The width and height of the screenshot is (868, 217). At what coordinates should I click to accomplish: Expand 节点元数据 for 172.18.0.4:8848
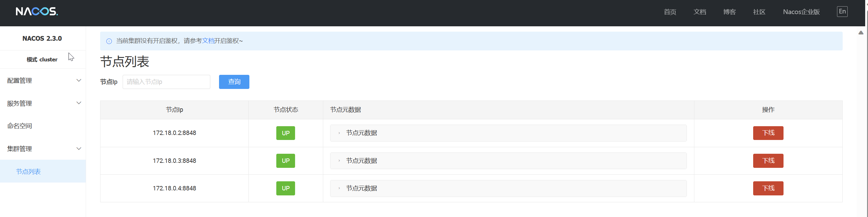click(x=508, y=189)
